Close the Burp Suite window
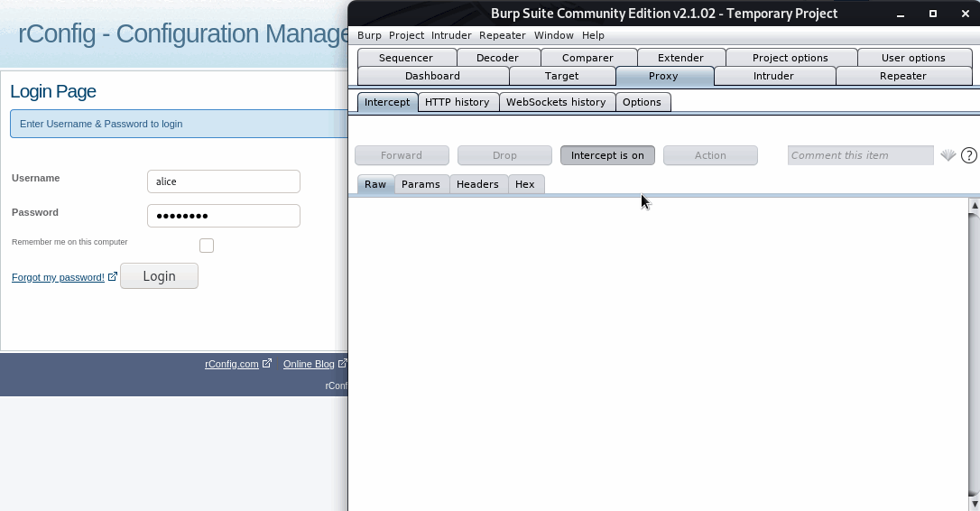This screenshot has width=980, height=511. tap(965, 14)
